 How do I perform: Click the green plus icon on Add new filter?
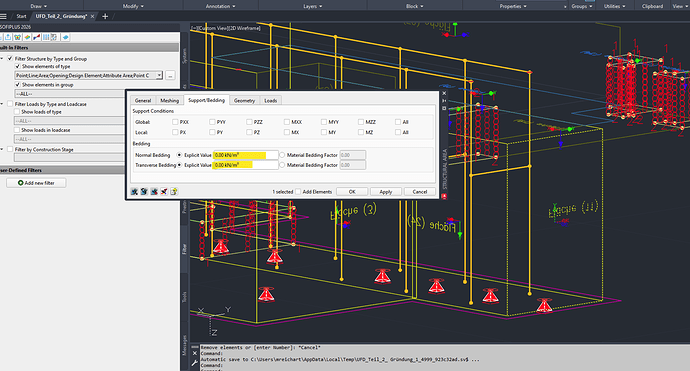pos(20,183)
